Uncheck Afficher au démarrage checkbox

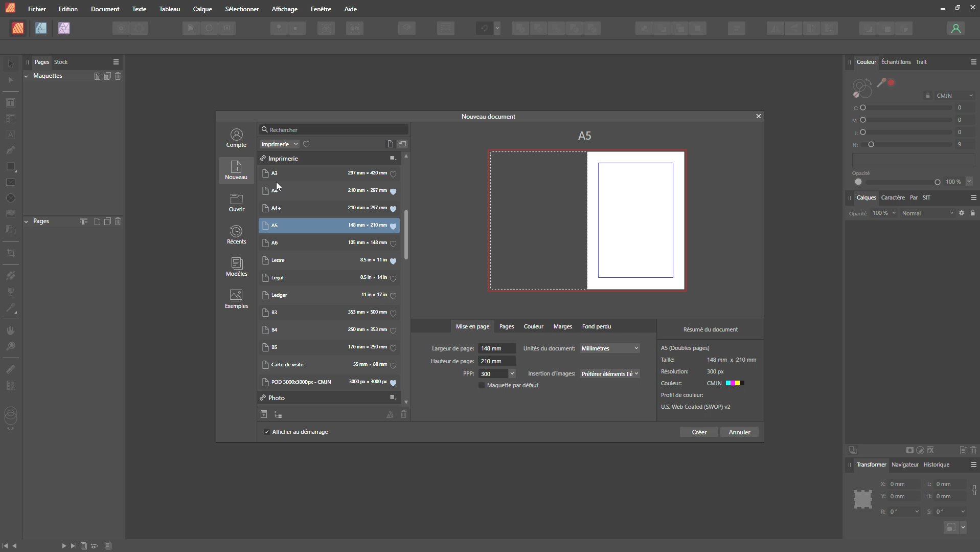pyautogui.click(x=267, y=432)
